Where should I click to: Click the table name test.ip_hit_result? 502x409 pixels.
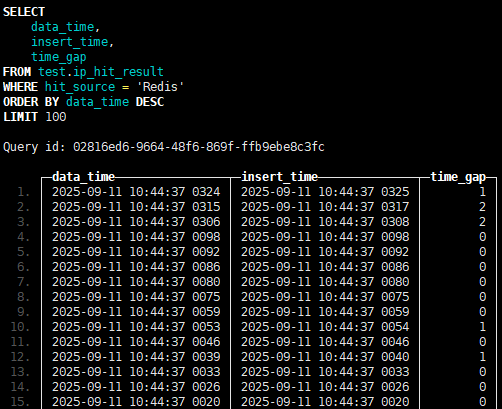click(101, 72)
